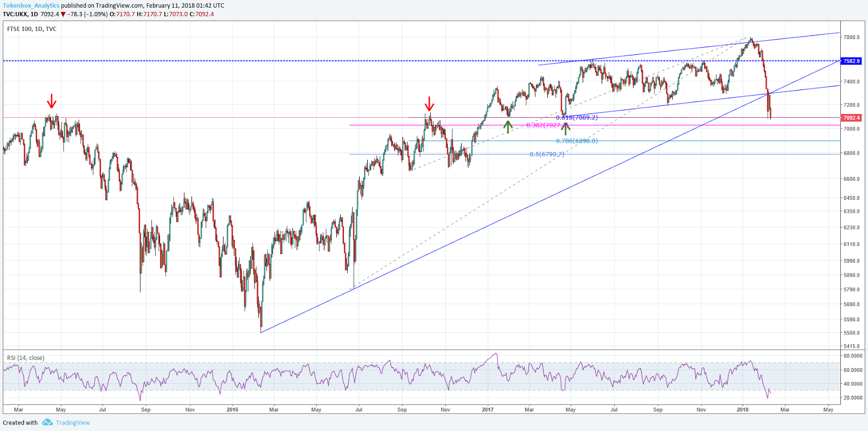The image size is (868, 431).
Task: Select the green up arrow near February 2017
Action: (508, 126)
